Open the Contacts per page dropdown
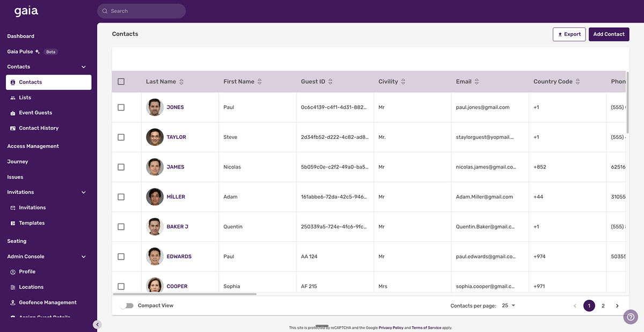 [x=506, y=305]
